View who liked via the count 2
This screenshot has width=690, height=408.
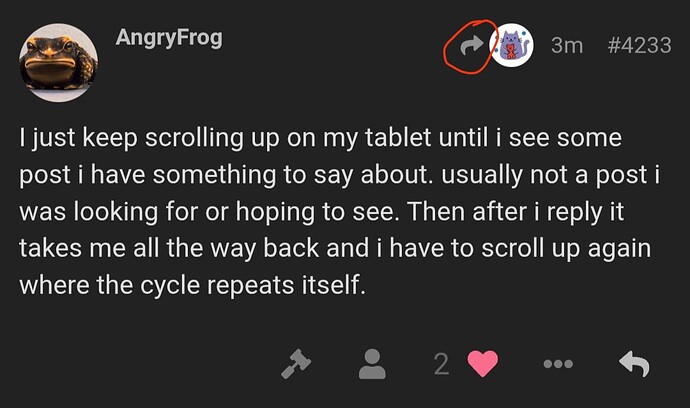point(442,365)
